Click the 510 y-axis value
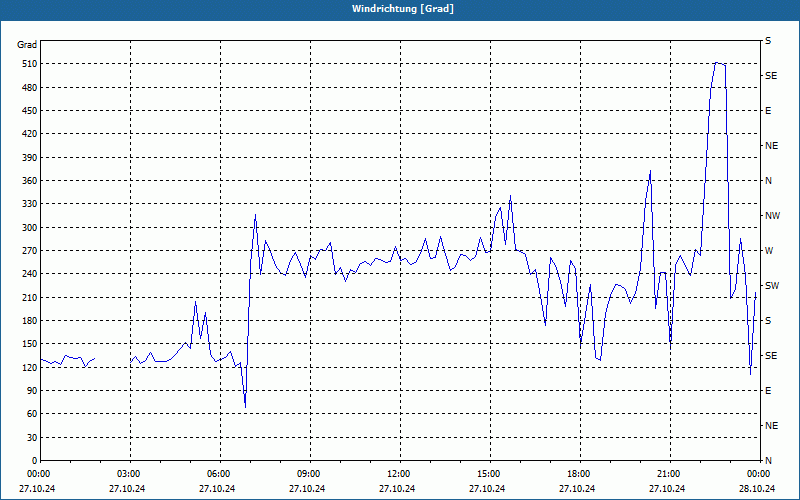800x500 pixels. (x=29, y=64)
